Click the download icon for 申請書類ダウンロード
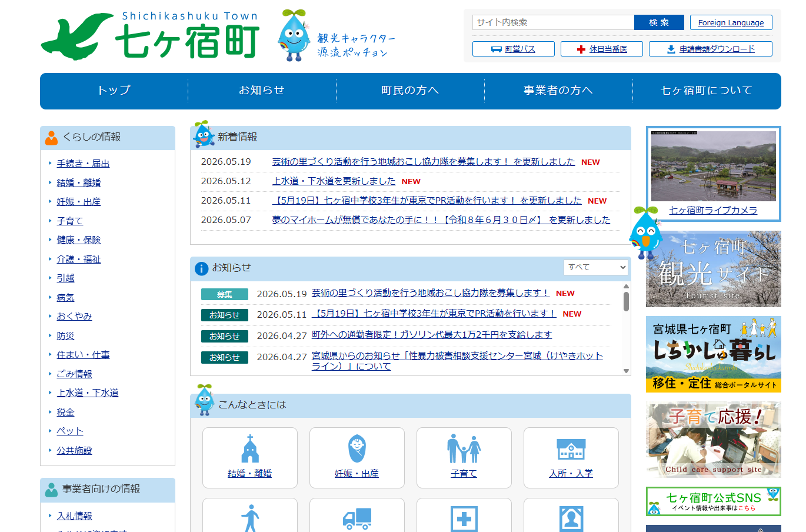Screen dimensions: 806x532 (671, 49)
